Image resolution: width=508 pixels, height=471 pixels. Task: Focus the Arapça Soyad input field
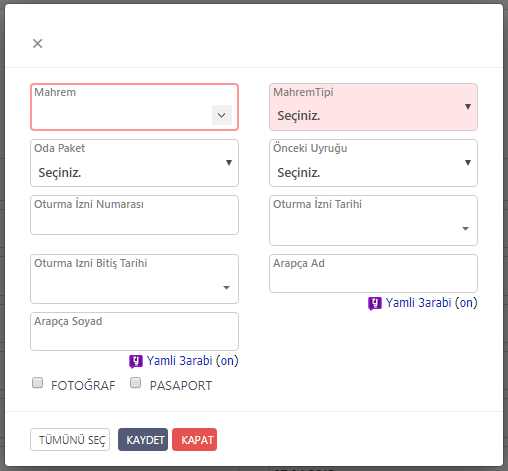(134, 332)
